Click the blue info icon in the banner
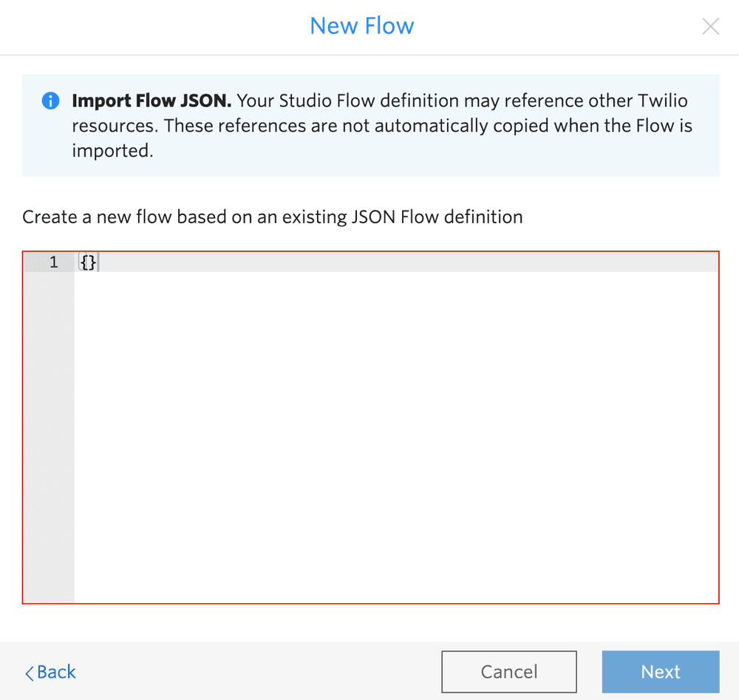This screenshot has height=700, width=739. (x=50, y=101)
